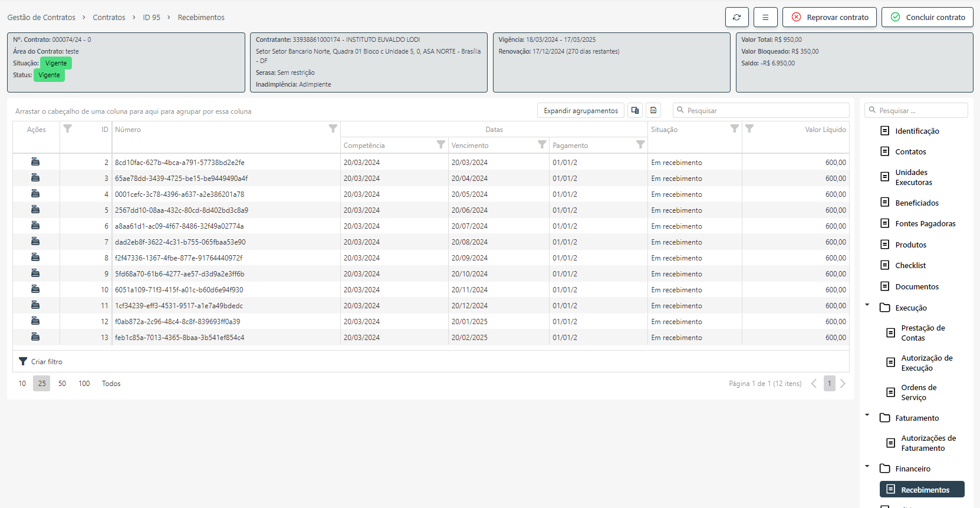Click the export to Excel icon
Image resolution: width=980 pixels, height=508 pixels.
653,110
